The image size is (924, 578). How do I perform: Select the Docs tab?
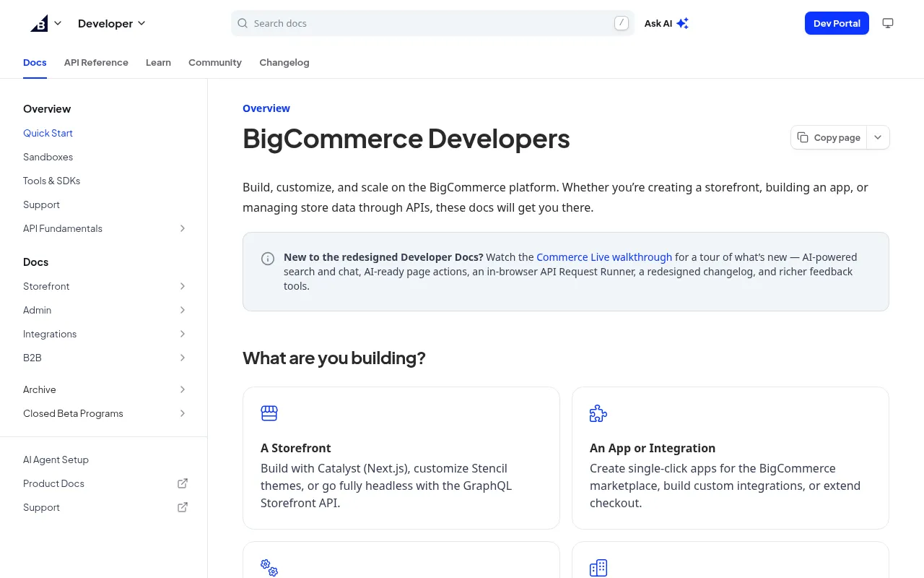pyautogui.click(x=35, y=62)
